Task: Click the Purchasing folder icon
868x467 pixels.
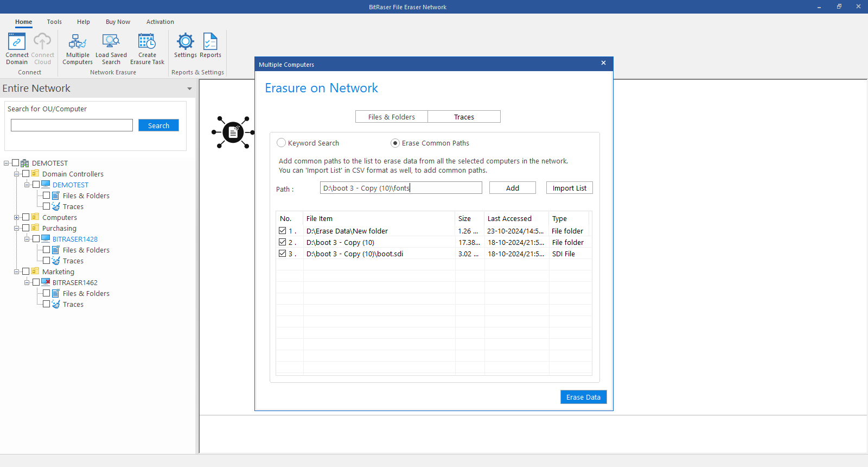Action: click(35, 228)
